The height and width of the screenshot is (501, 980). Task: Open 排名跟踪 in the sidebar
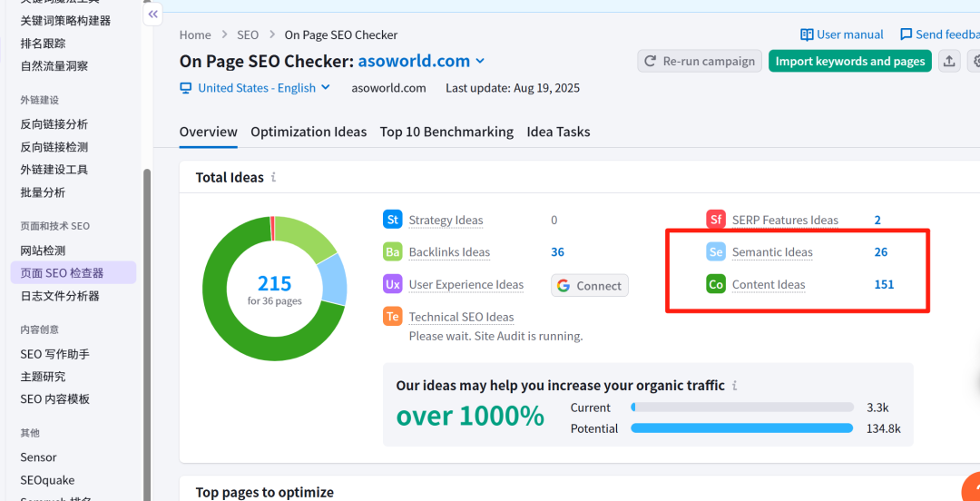point(44,44)
